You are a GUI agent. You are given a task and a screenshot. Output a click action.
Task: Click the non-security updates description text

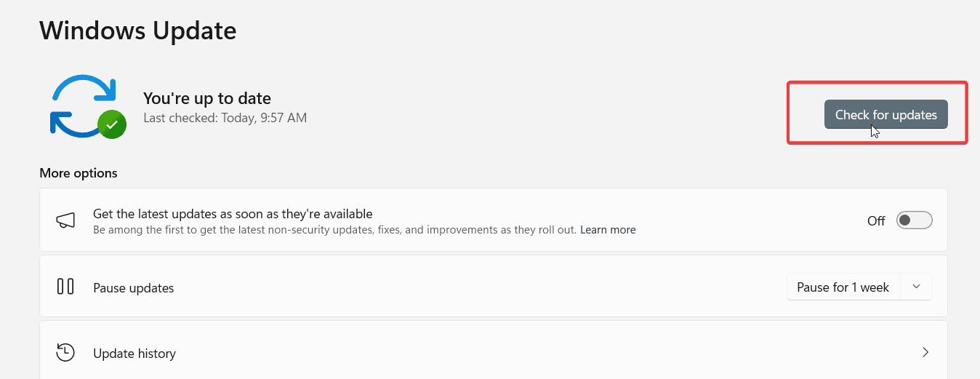(x=335, y=230)
